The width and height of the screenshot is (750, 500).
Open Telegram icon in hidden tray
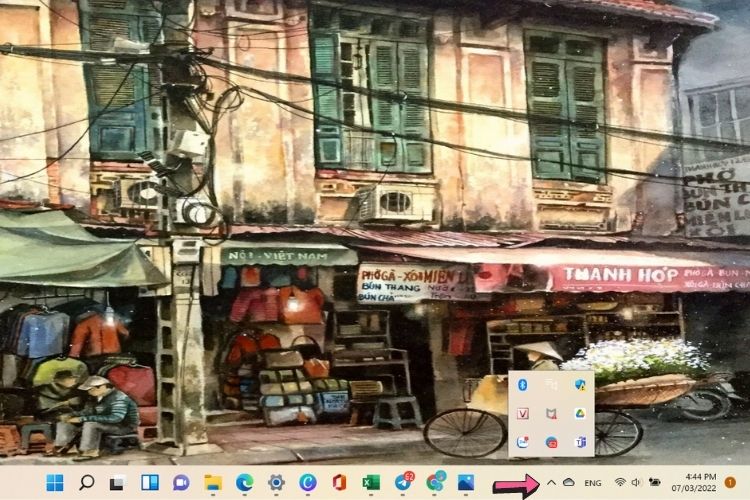point(551,442)
